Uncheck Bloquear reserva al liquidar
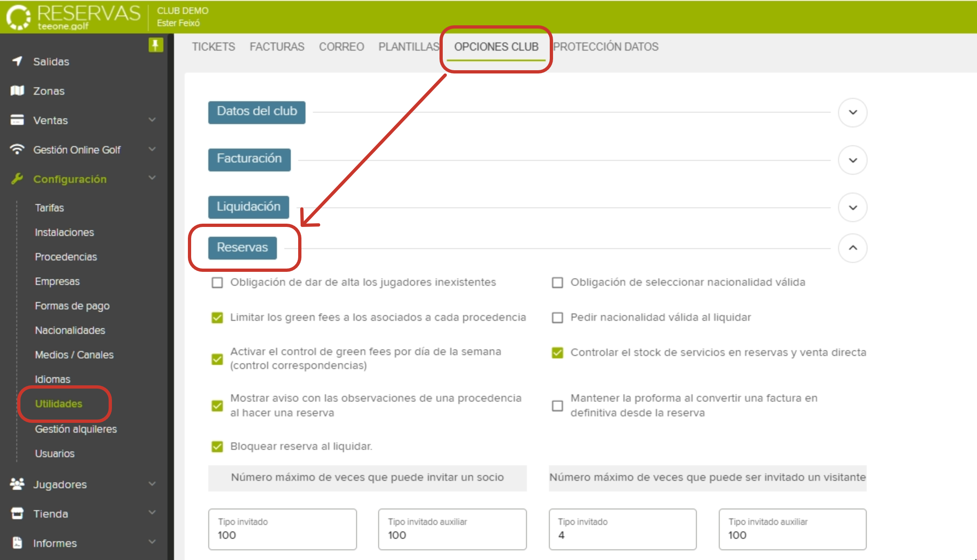Viewport: 977px width, 560px height. (217, 447)
